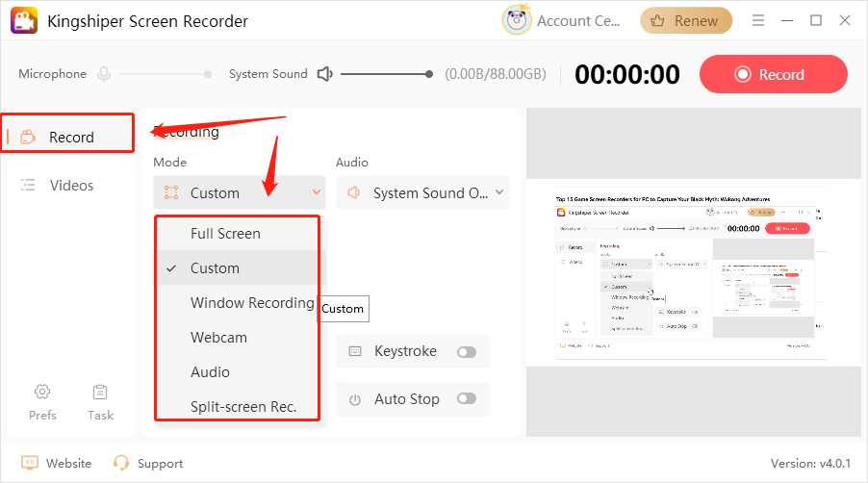Open the Support link
Screen dimensions: 868x483
160,464
